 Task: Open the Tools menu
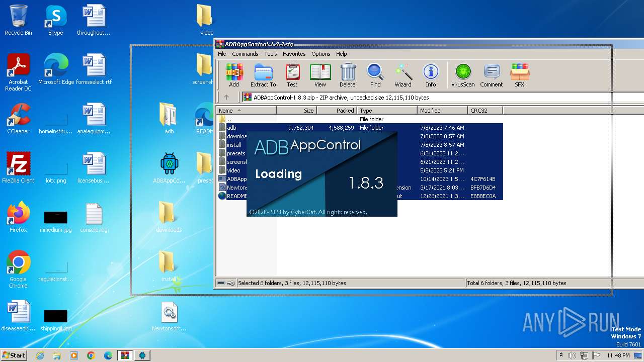(271, 54)
